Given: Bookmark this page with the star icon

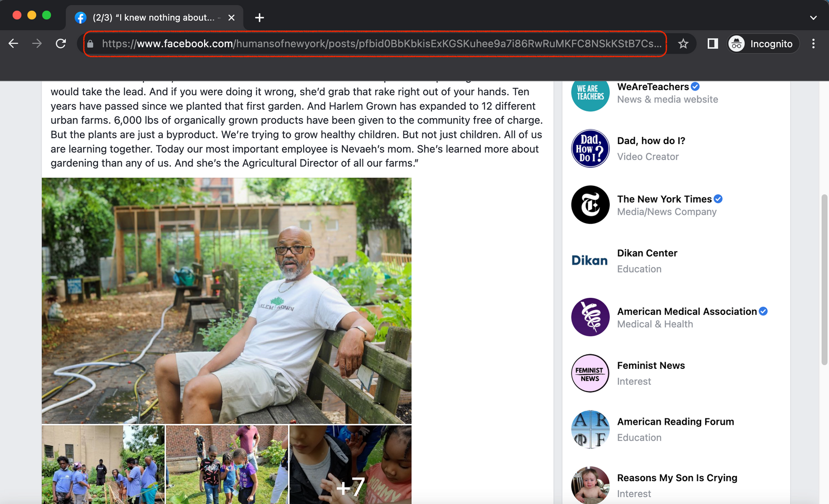Looking at the screenshot, I should 683,44.
